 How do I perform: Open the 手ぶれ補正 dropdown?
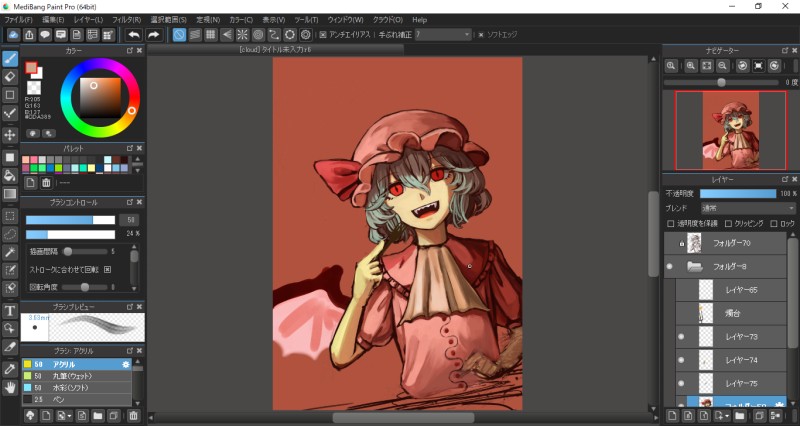pyautogui.click(x=443, y=35)
